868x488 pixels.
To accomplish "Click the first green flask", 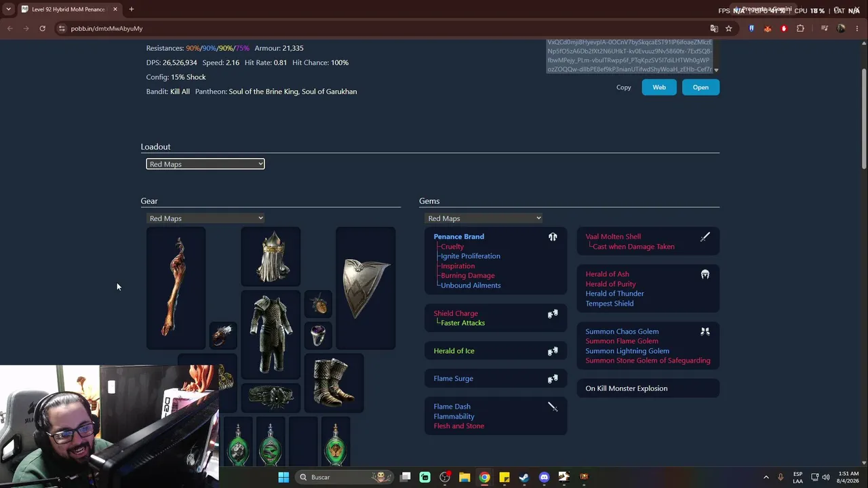I will 238,442.
